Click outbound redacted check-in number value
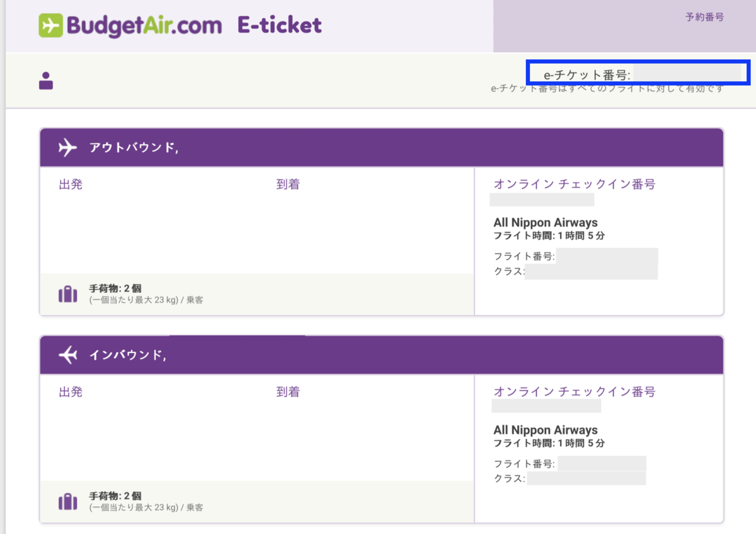This screenshot has height=534, width=756. [542, 200]
